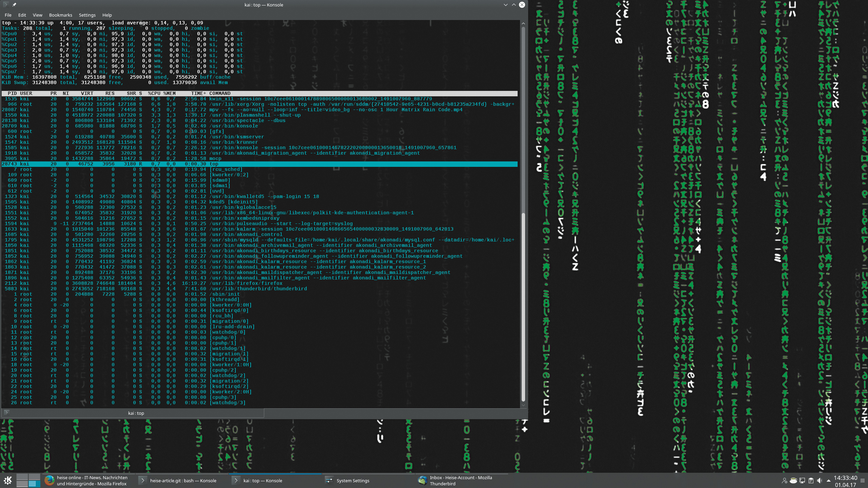Open the device notifier tray icon
Viewport: 868px width, 488px height.
(x=802, y=481)
